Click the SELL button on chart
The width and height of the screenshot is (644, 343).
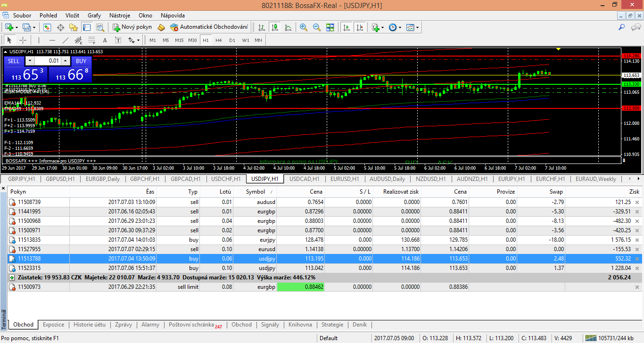14,61
